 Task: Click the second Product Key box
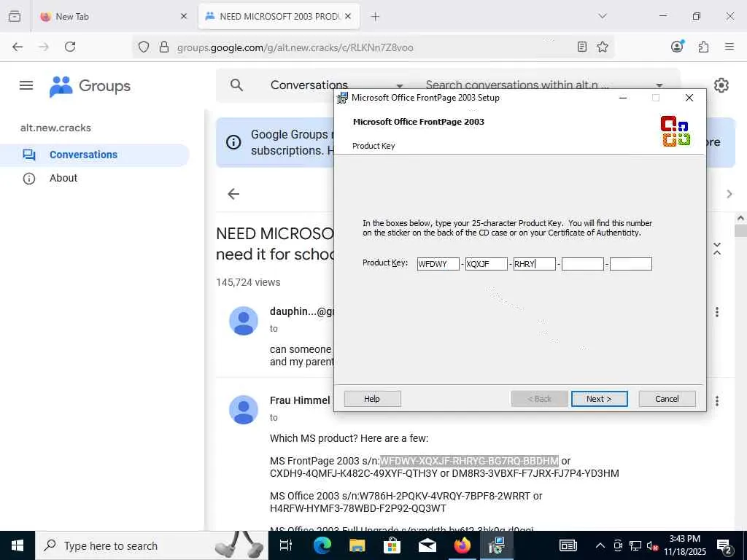coord(487,264)
